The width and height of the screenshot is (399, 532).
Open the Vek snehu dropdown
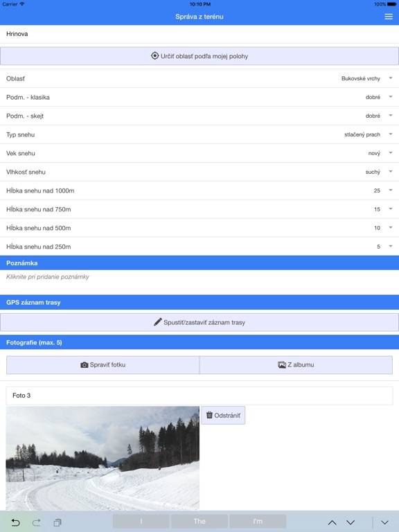click(199, 153)
